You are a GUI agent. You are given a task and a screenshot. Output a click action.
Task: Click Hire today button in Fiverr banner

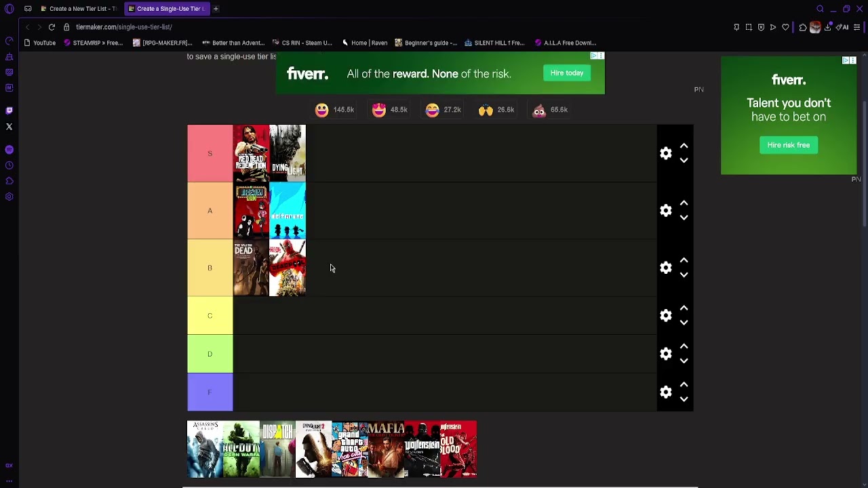click(566, 73)
